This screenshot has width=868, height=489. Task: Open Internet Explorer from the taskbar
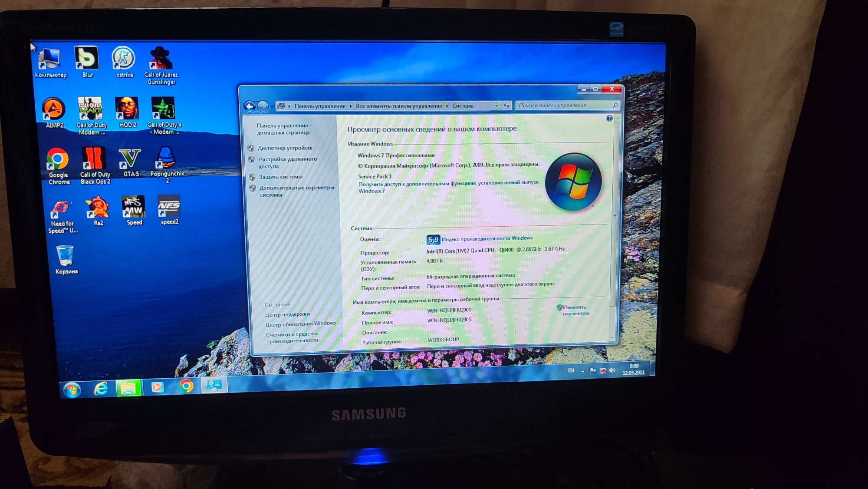(101, 388)
